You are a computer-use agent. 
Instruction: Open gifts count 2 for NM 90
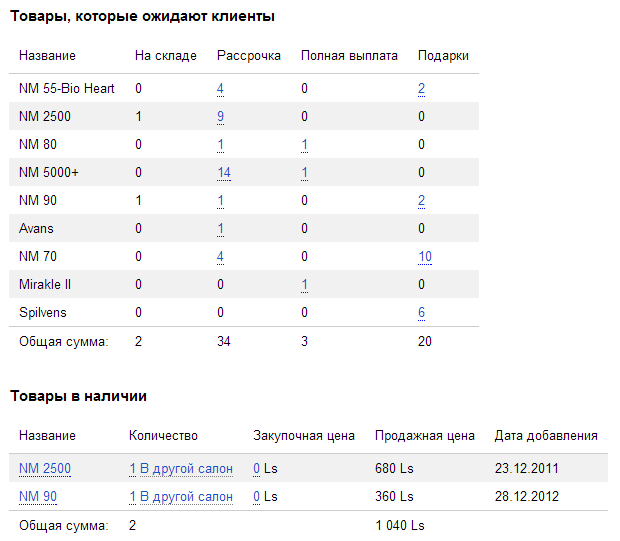pyautogui.click(x=422, y=201)
